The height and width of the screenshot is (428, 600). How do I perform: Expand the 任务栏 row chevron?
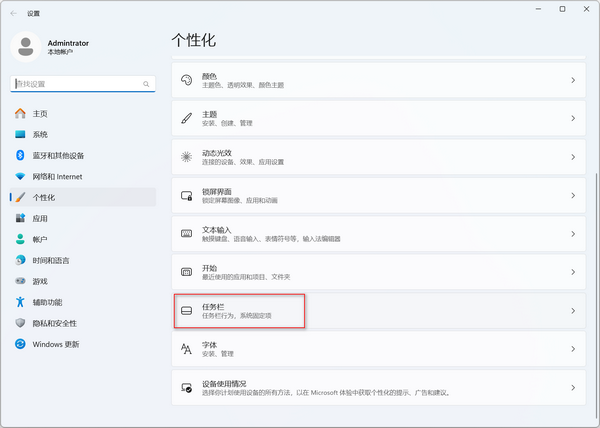point(573,311)
